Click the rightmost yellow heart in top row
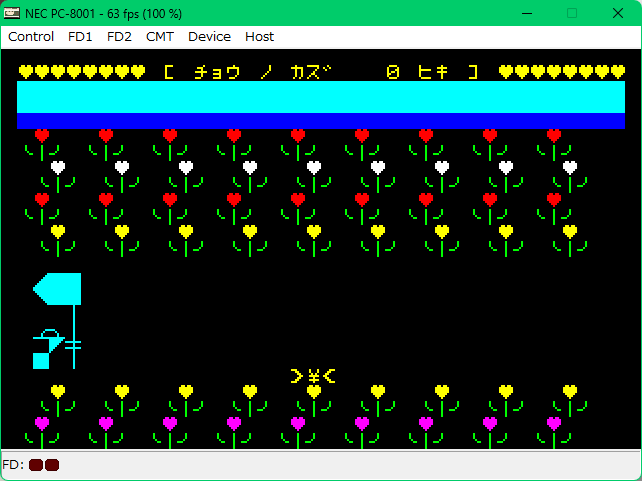Image resolution: width=642 pixels, height=481 pixels. [x=617, y=72]
